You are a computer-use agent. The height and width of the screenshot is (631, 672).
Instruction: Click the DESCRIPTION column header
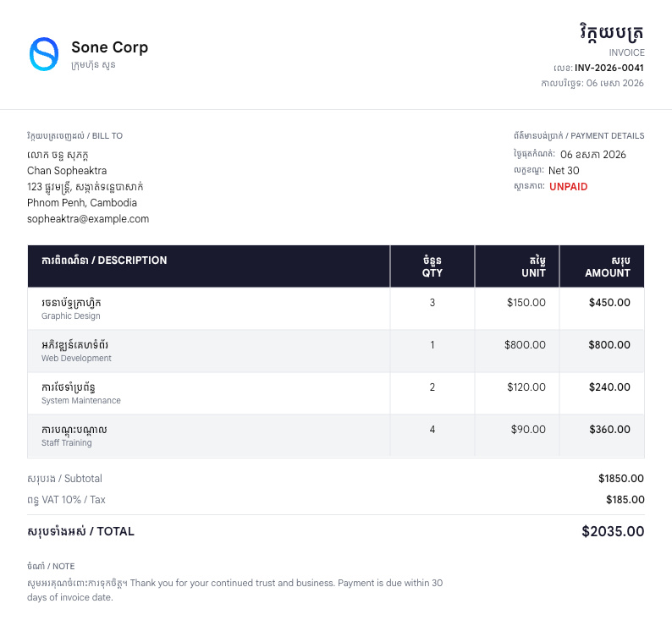[x=104, y=261]
